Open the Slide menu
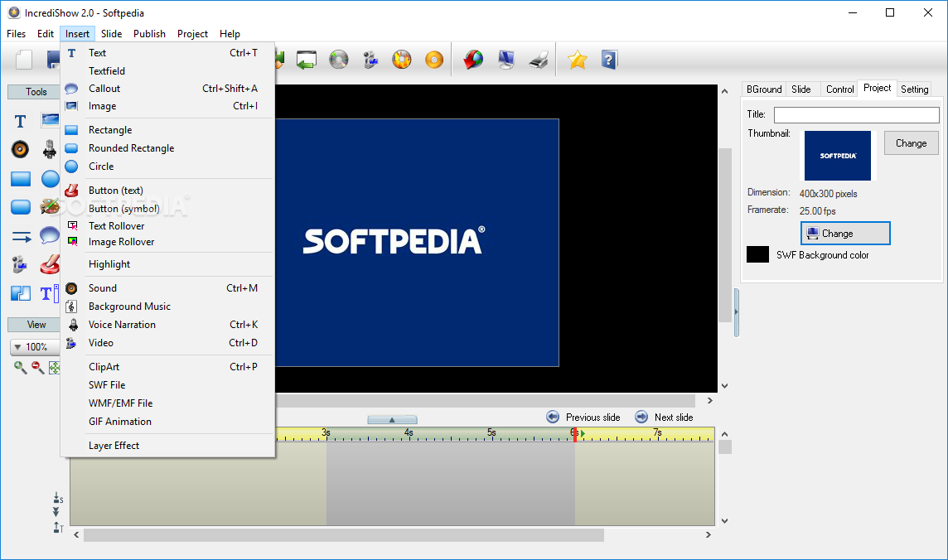 pyautogui.click(x=111, y=34)
